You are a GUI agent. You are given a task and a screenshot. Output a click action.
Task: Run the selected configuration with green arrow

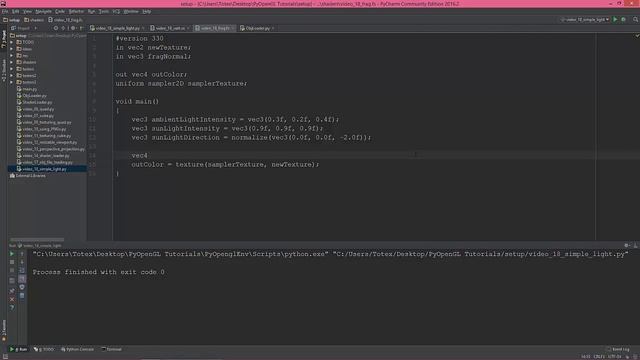pos(615,20)
